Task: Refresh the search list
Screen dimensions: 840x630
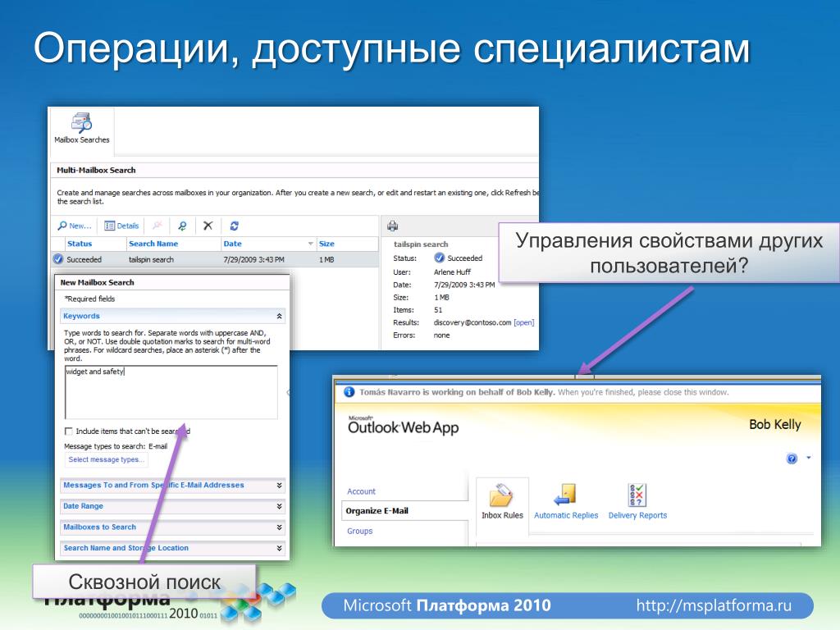Action: point(234,226)
